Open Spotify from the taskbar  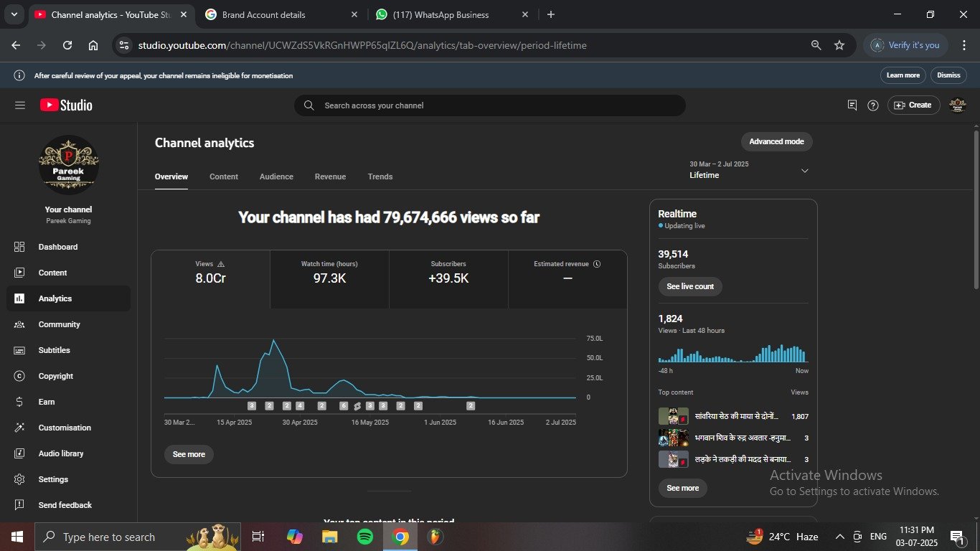pyautogui.click(x=364, y=537)
